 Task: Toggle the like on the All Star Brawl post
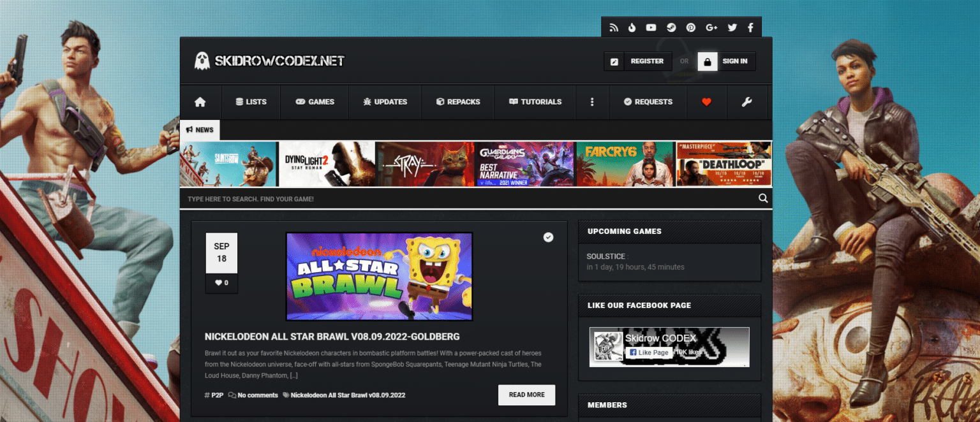(x=221, y=282)
